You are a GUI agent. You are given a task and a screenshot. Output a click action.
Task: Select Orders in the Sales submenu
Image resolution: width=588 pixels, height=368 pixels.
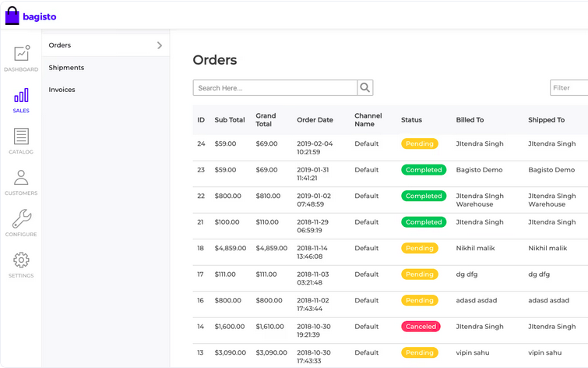pyautogui.click(x=60, y=45)
